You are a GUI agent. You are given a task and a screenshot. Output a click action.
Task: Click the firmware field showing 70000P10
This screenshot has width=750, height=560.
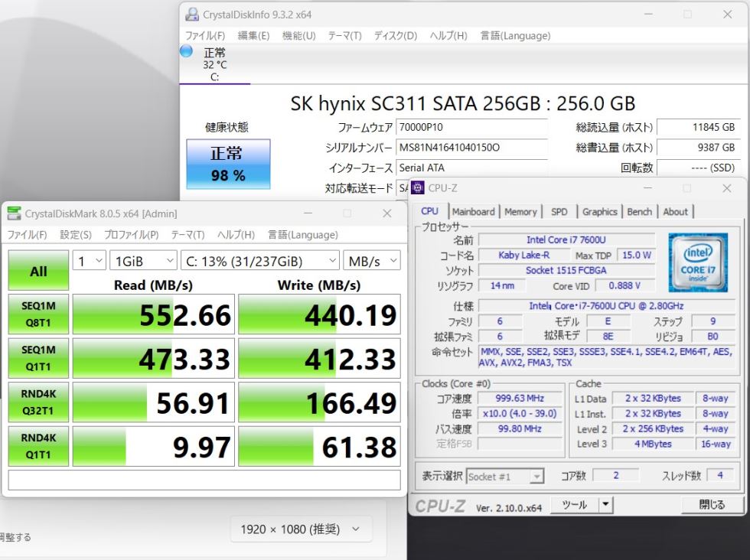coord(471,127)
